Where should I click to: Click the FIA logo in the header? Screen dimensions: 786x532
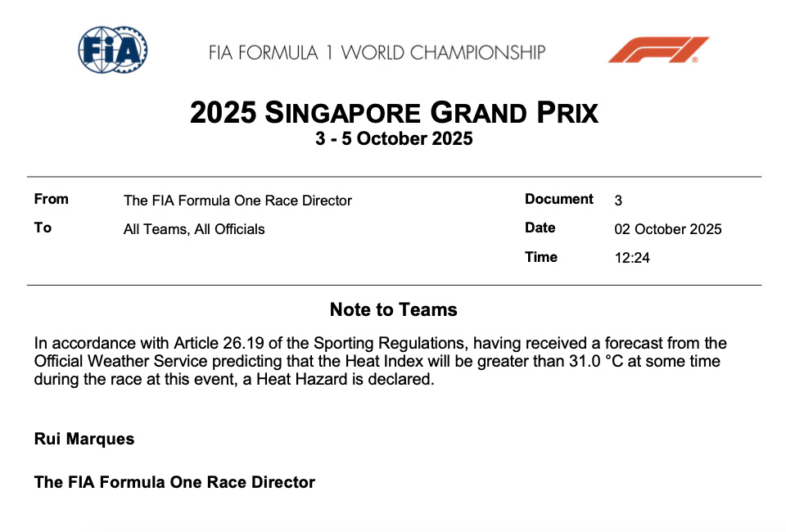point(113,48)
